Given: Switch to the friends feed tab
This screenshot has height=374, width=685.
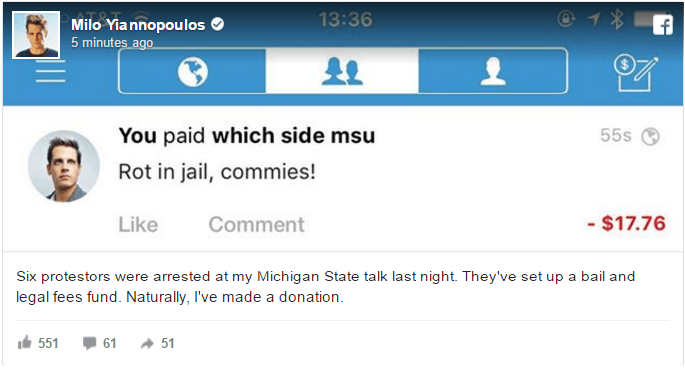Looking at the screenshot, I should coord(342,71).
